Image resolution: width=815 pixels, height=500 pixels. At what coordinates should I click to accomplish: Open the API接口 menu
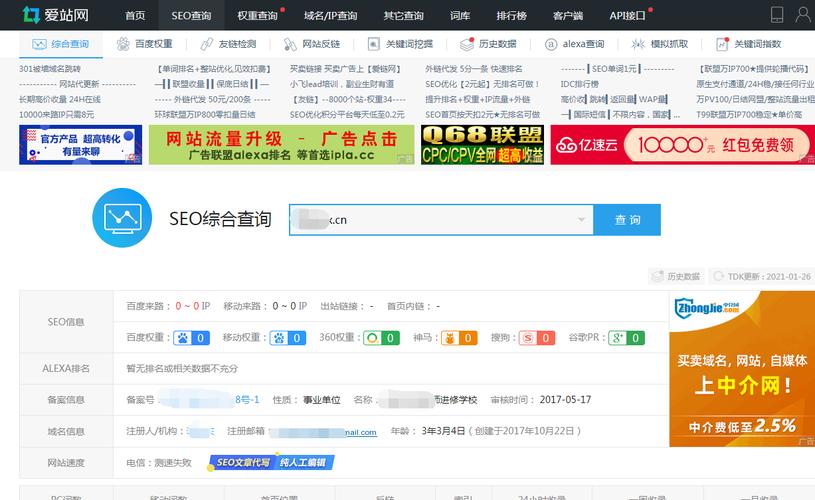628,16
